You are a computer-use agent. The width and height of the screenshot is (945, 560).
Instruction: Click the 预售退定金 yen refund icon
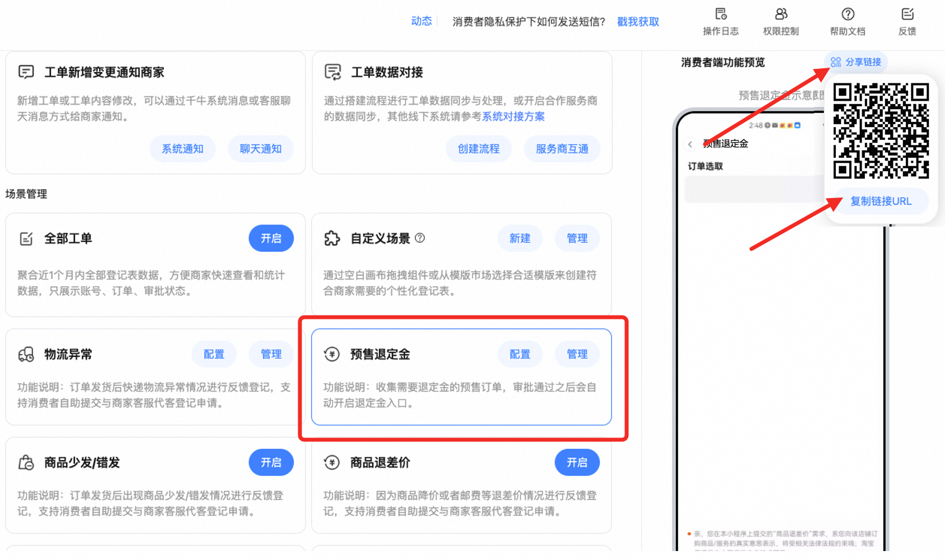pos(332,354)
